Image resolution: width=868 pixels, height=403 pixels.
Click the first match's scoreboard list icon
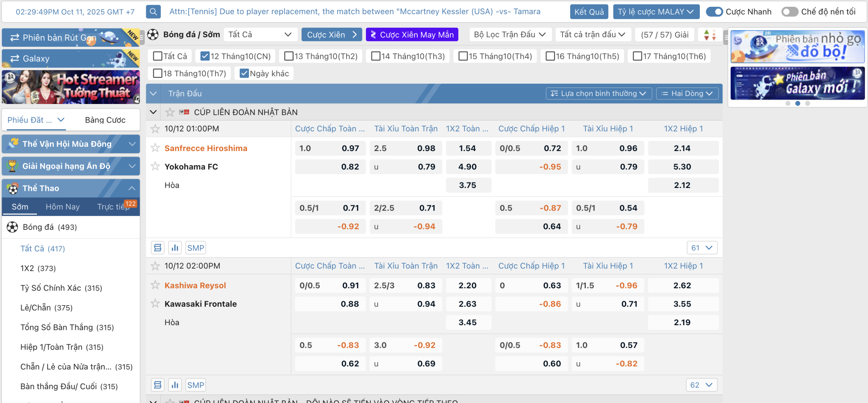click(x=158, y=248)
